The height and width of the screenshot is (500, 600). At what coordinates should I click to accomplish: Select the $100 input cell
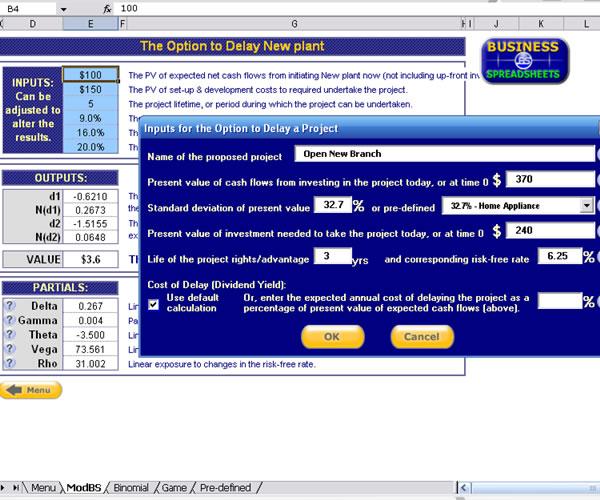tap(90, 75)
